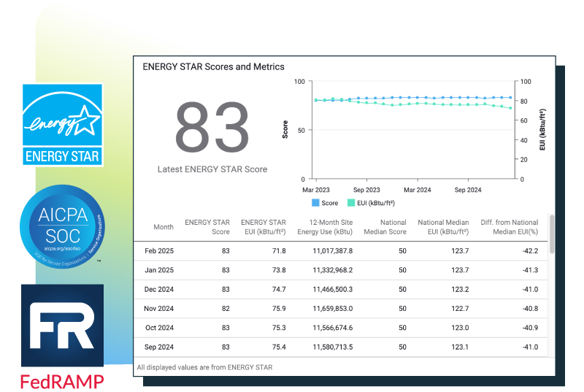Click the Latest ENERGY STAR Score caption

[x=212, y=169]
